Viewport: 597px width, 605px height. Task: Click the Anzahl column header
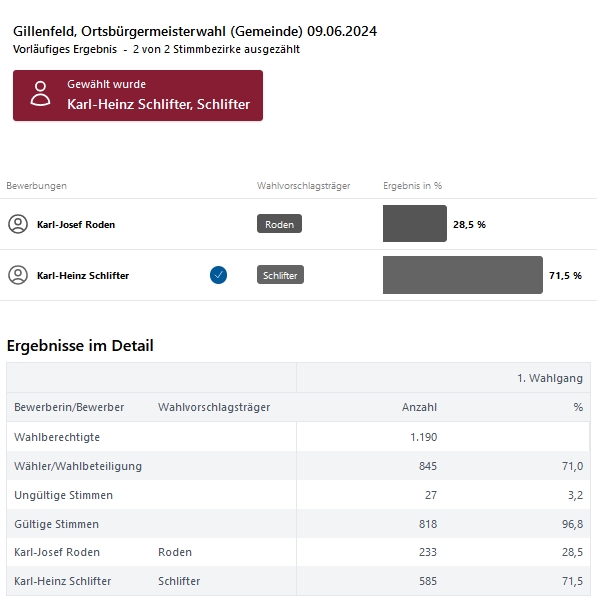click(419, 407)
